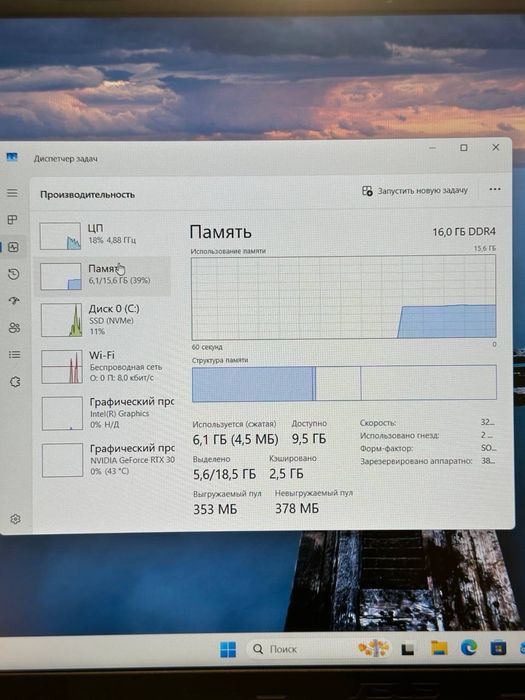Open the Processes page icon
Screen dimensions: 525x700
click(x=12, y=220)
